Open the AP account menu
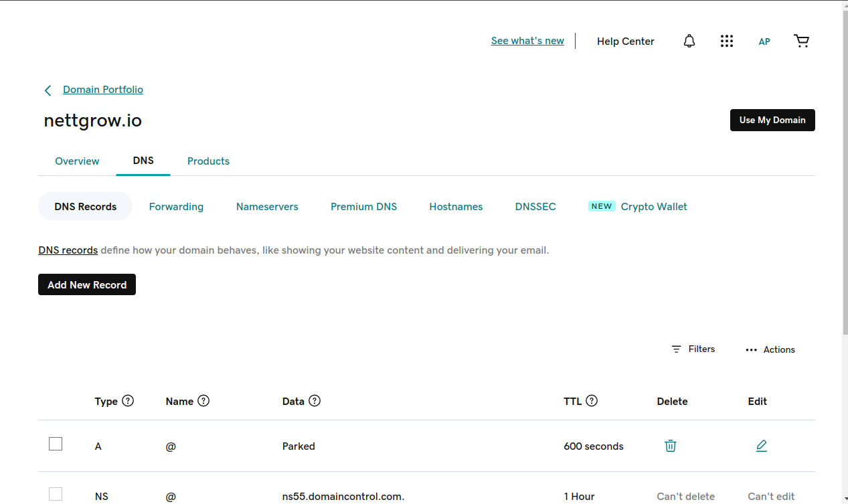 (x=764, y=41)
